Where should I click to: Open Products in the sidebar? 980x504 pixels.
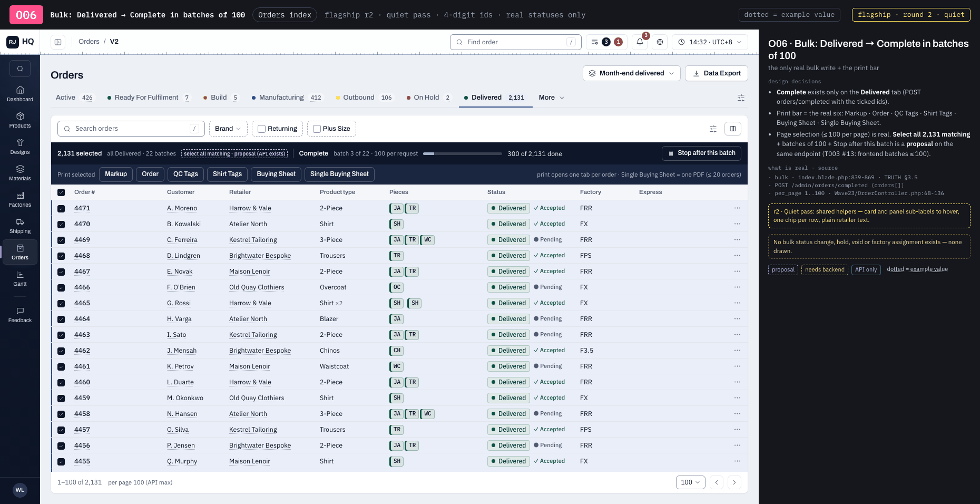point(20,120)
